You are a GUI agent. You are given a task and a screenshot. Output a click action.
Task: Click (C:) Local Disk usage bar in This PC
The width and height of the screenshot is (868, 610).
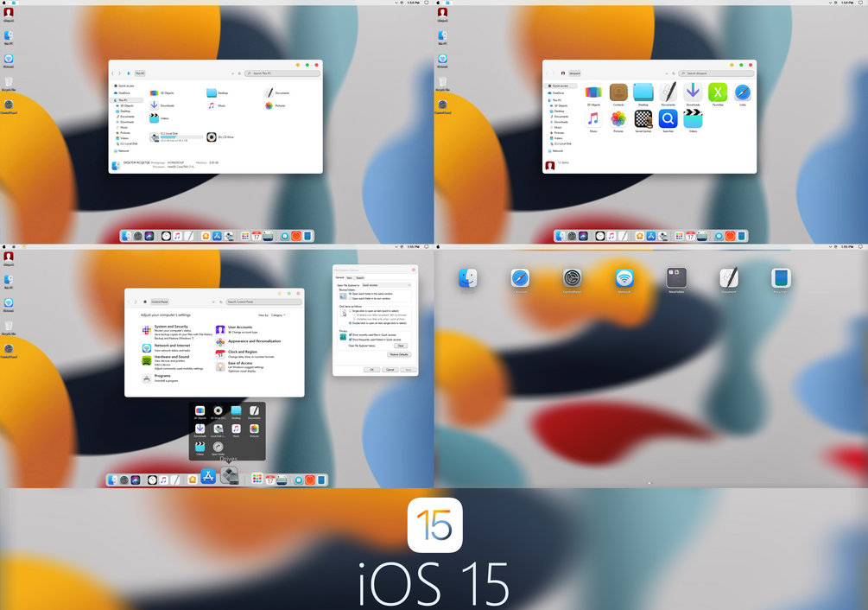click(181, 137)
